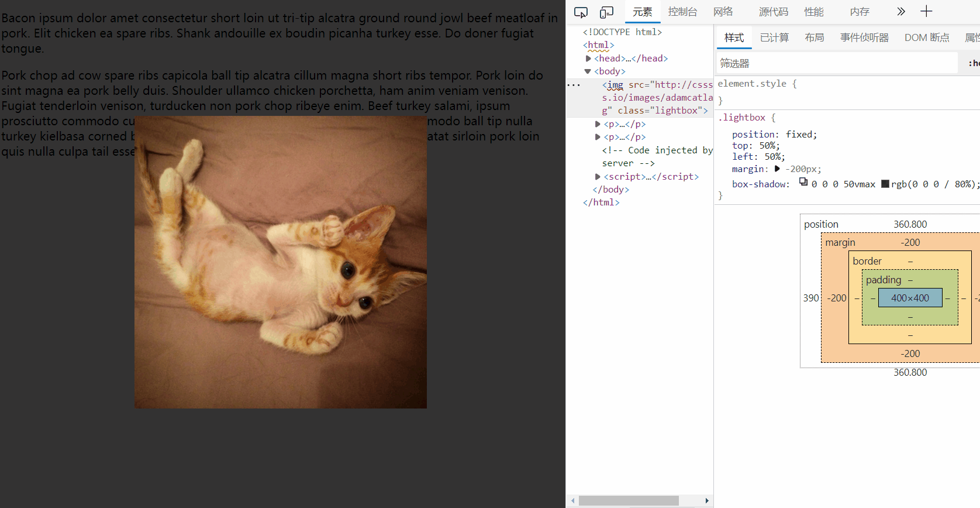Image resolution: width=980 pixels, height=508 pixels.
Task: Select the 已计算 (Computed) sub-tab
Action: 774,37
